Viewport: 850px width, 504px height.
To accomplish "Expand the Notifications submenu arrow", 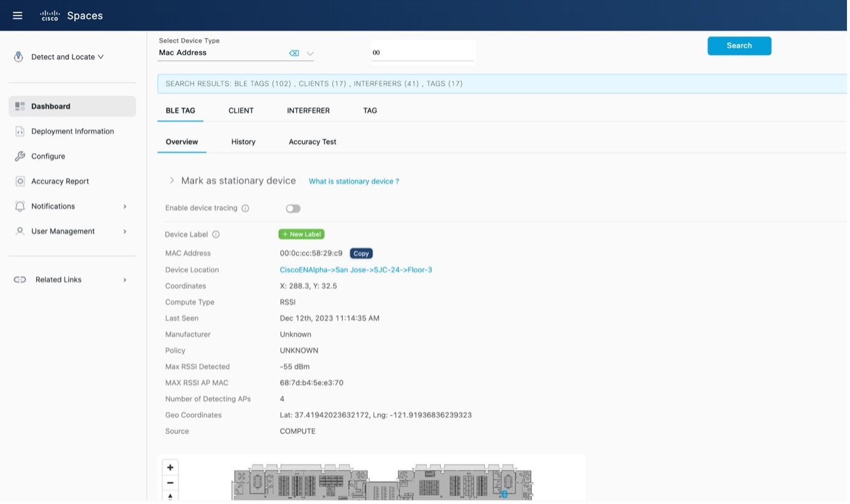I will point(125,207).
